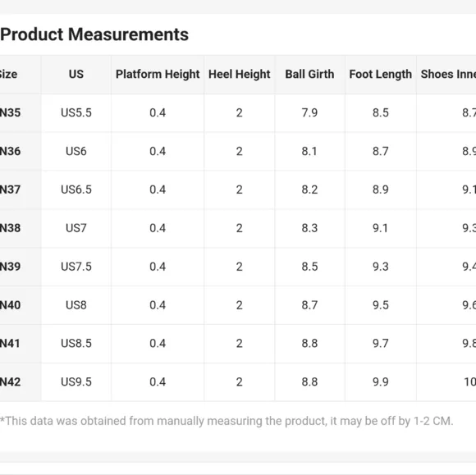
Task: Click the US6.5 size cell
Action: (76, 190)
